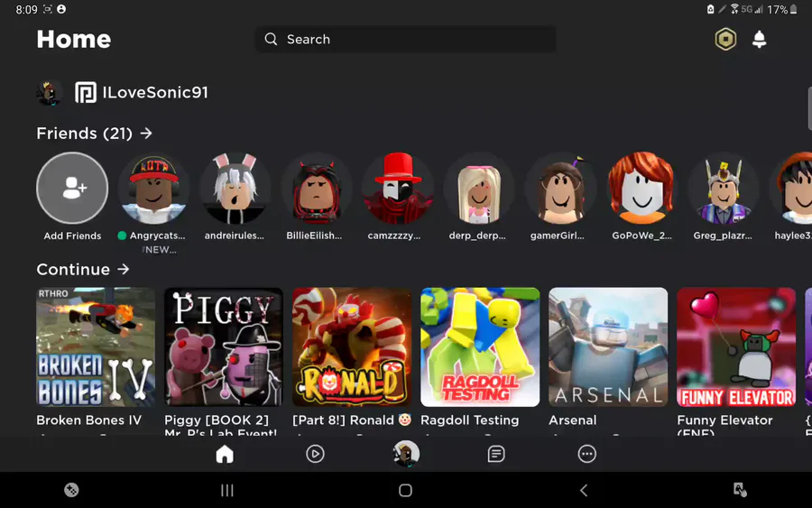This screenshot has height=508, width=812.
Task: Select the Home tab icon
Action: click(x=225, y=454)
